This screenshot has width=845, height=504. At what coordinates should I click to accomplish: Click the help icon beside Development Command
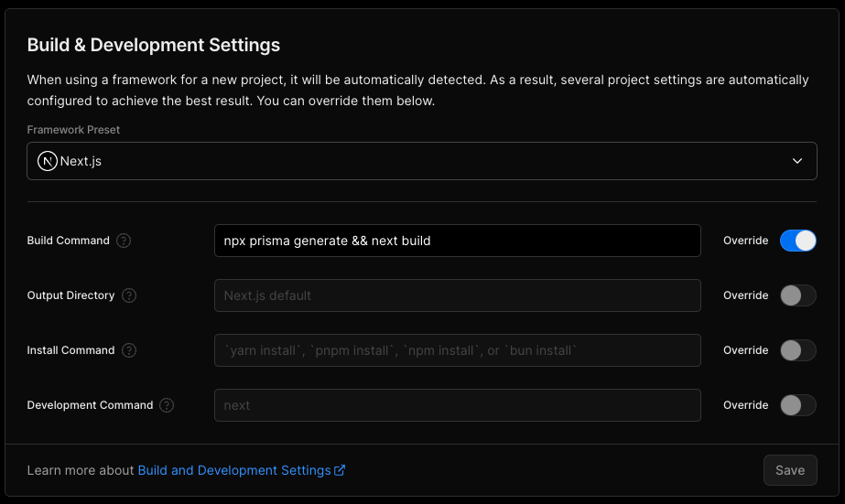[167, 405]
